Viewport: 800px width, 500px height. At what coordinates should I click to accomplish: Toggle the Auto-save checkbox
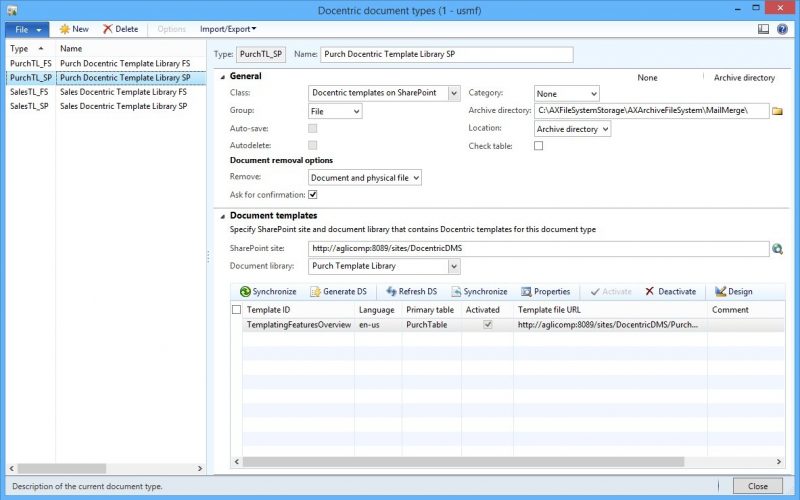point(312,128)
